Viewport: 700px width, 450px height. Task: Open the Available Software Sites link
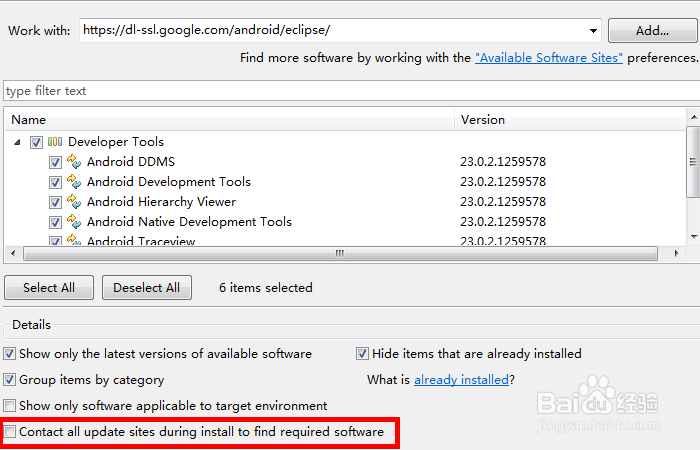(549, 58)
